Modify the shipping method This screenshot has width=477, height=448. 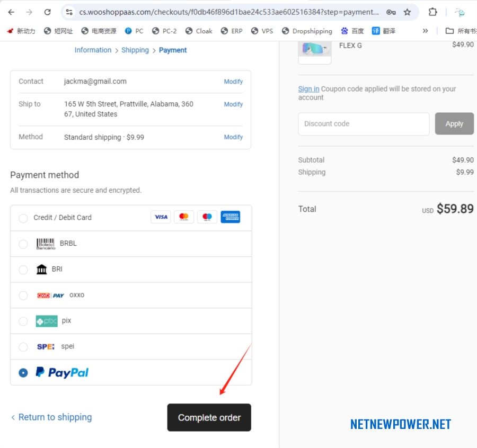(x=233, y=137)
